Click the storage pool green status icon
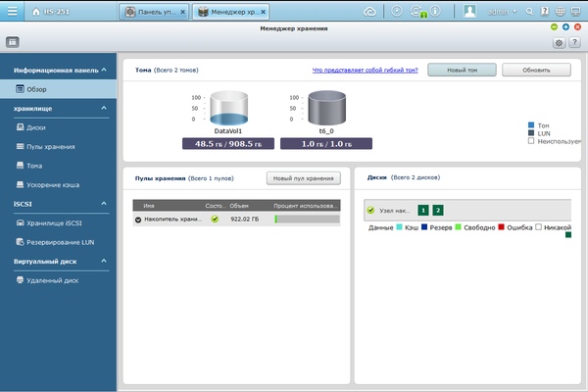Screen dimensions: 588x392 tap(215, 220)
